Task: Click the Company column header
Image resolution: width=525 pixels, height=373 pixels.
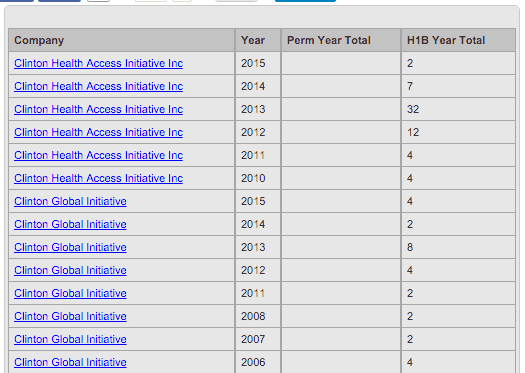Action: click(x=122, y=40)
